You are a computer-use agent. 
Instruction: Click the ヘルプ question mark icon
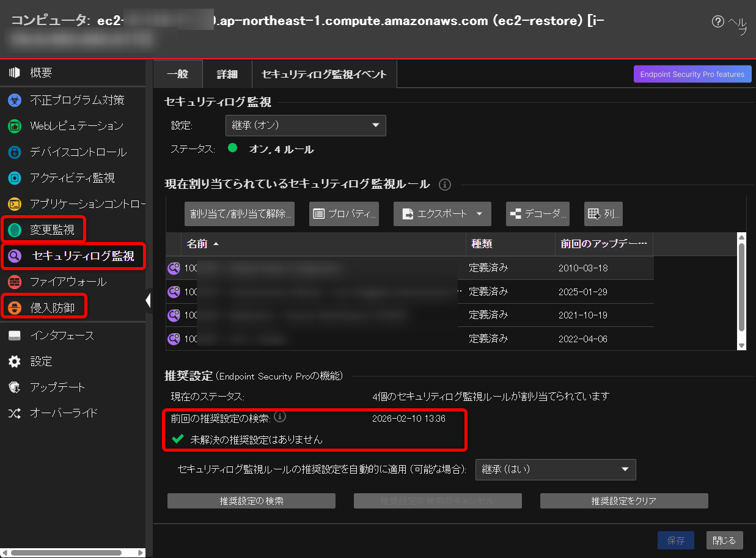coord(717,21)
